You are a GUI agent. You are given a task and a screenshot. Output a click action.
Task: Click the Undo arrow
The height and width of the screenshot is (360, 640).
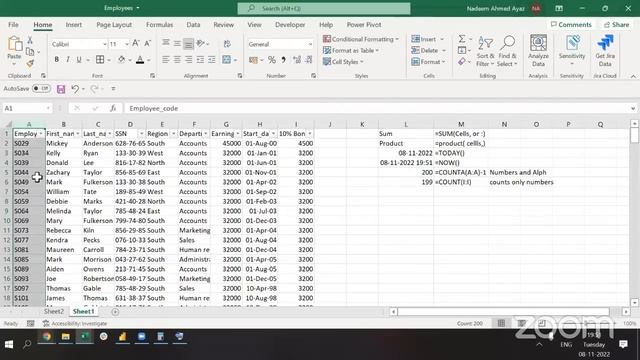coord(75,89)
